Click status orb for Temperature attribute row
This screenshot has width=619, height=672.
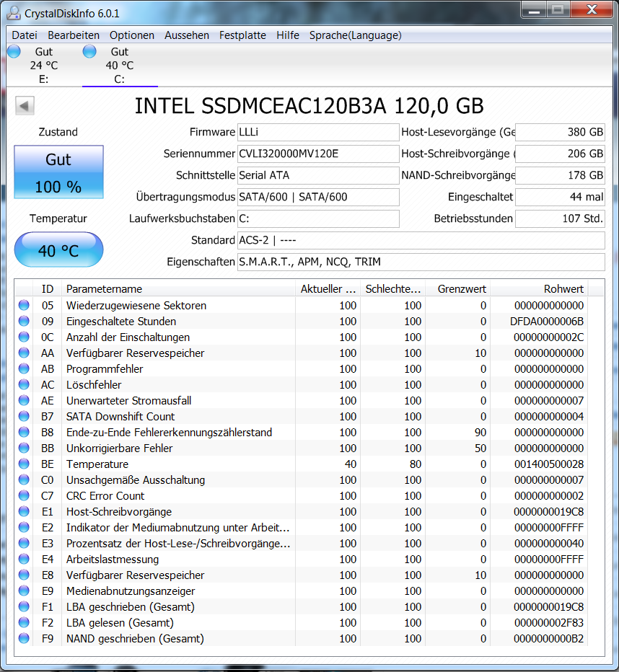click(24, 464)
